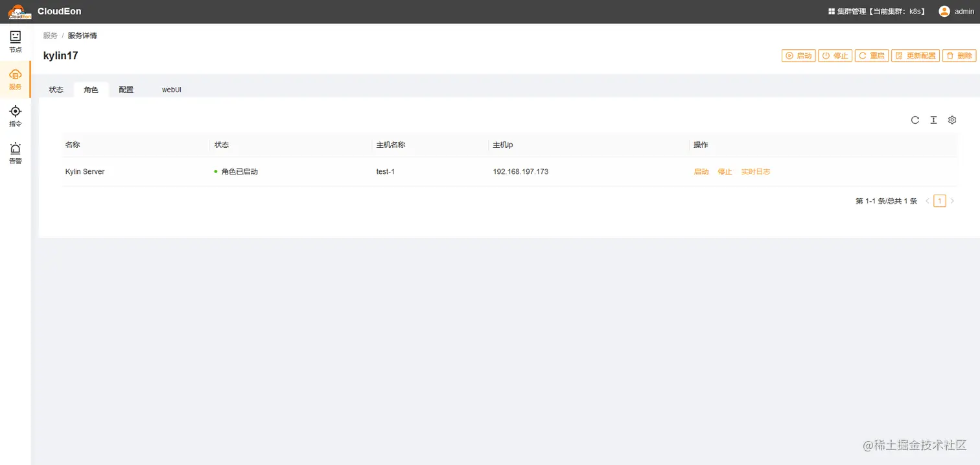Click 停止 link in Kylin Server row

pyautogui.click(x=725, y=172)
